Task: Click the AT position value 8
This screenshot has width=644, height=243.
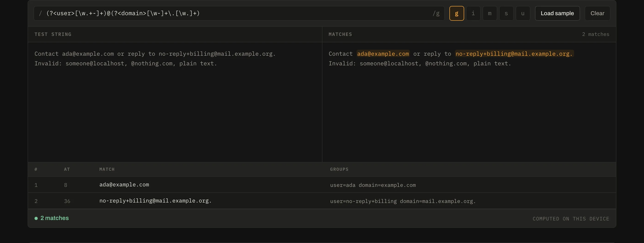Action: 66,185
